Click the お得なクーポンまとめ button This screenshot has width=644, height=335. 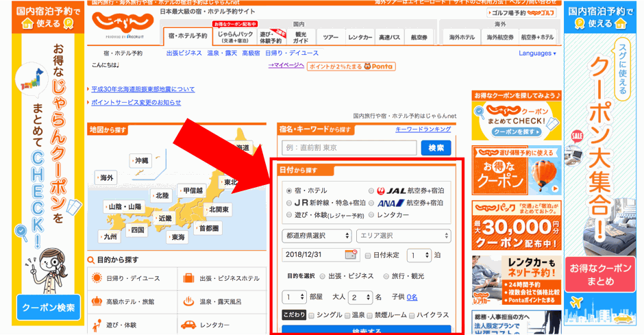[600, 275]
